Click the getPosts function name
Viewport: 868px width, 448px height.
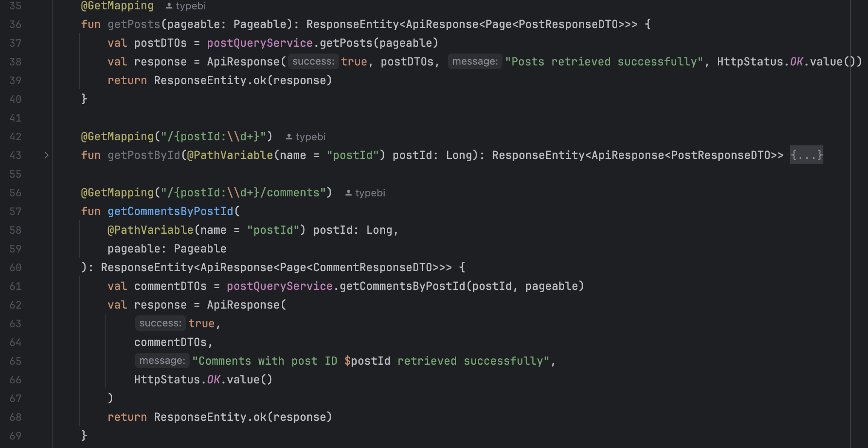coord(133,24)
